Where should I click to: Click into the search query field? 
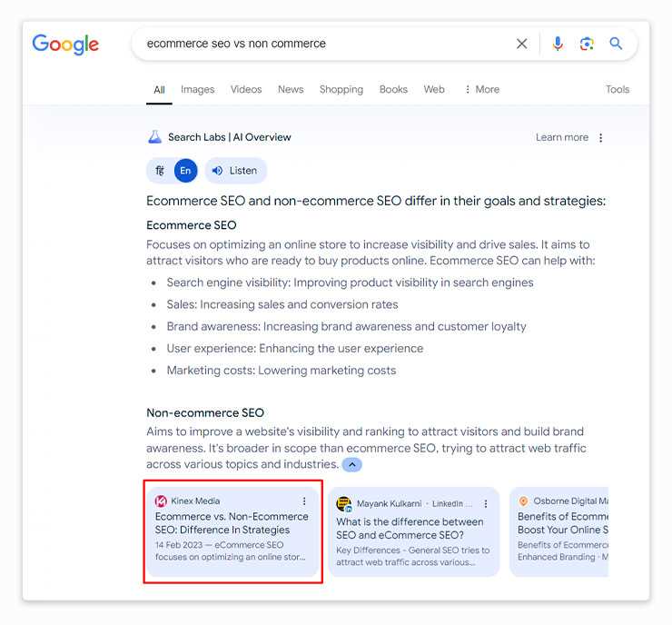(x=326, y=44)
